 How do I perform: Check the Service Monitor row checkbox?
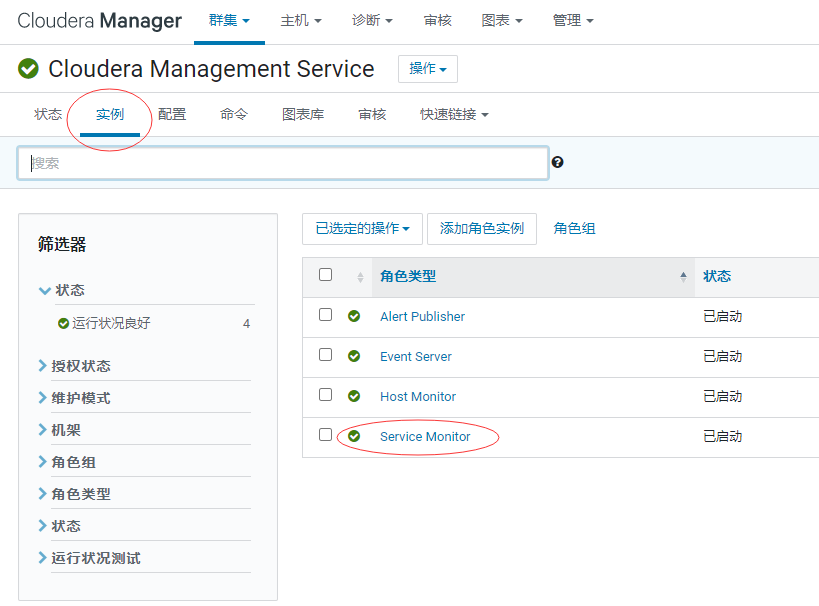point(325,435)
